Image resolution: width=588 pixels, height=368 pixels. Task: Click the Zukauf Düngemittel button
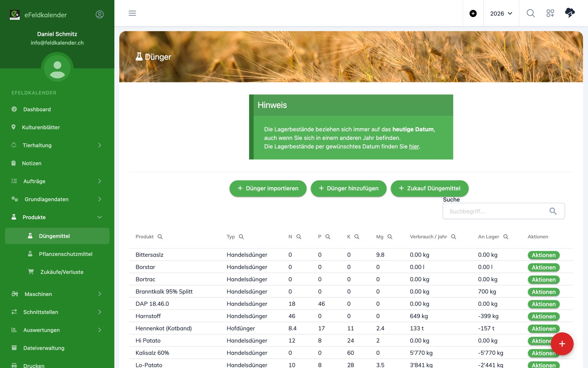[430, 188]
